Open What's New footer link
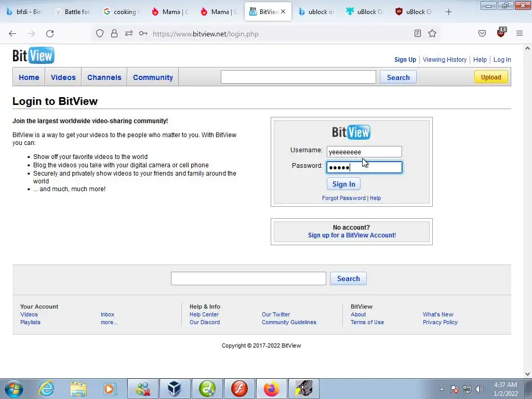Image resolution: width=532 pixels, height=399 pixels. (x=438, y=314)
